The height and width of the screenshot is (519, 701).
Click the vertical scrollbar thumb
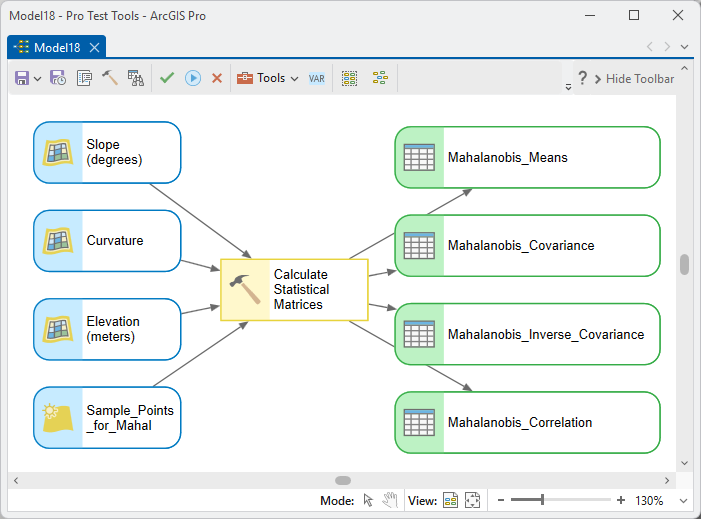click(x=684, y=265)
